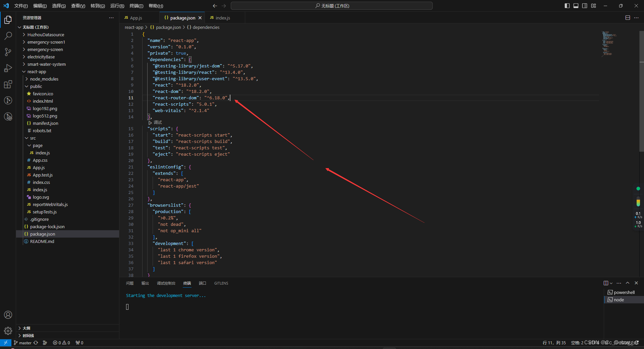Maximize the terminal panel size

pos(628,283)
